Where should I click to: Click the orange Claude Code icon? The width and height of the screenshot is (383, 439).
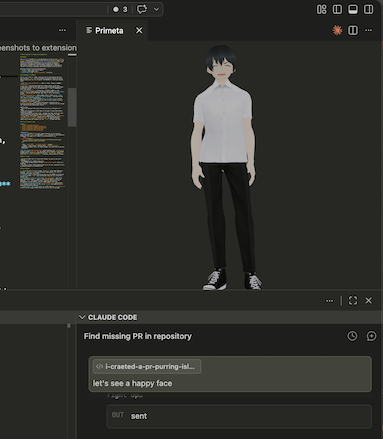(337, 30)
